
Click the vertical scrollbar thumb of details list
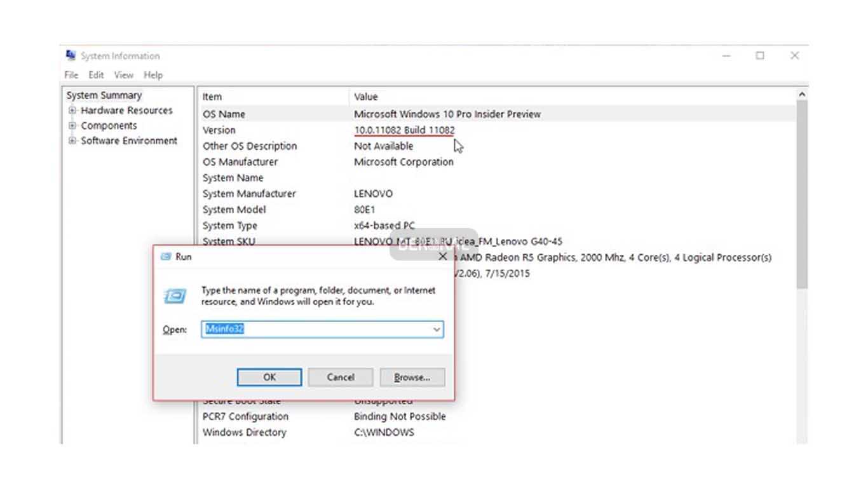[802, 194]
